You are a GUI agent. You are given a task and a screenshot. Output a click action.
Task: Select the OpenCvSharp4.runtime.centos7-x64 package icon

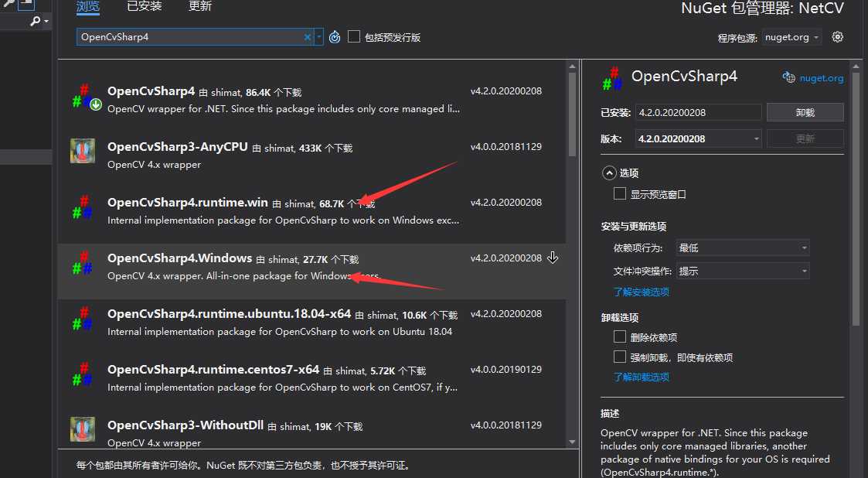(83, 374)
